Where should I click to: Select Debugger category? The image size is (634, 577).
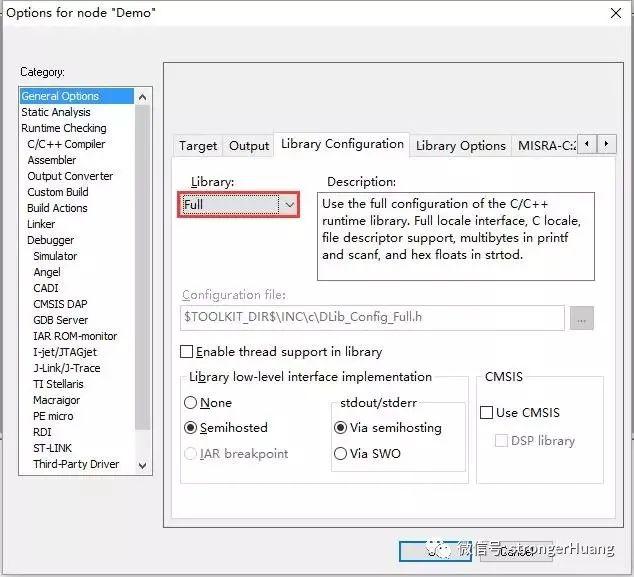click(77, 240)
